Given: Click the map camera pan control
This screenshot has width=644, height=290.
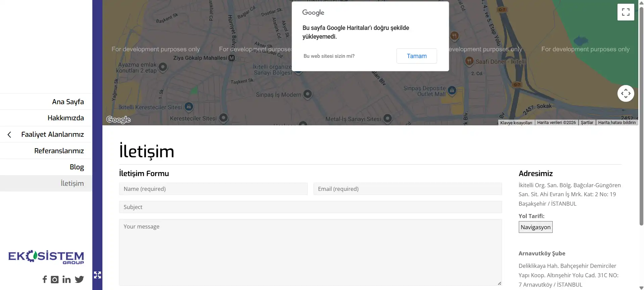Looking at the screenshot, I should pyautogui.click(x=626, y=93).
